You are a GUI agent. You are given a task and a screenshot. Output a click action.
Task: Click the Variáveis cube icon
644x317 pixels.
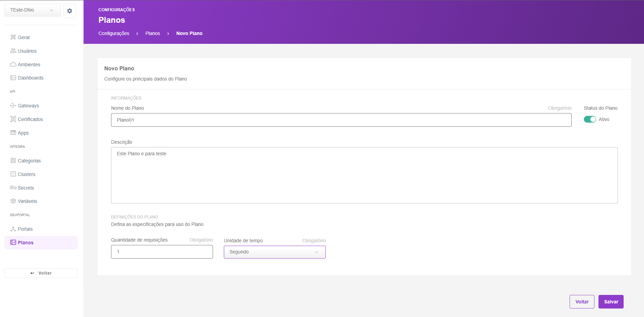13,201
